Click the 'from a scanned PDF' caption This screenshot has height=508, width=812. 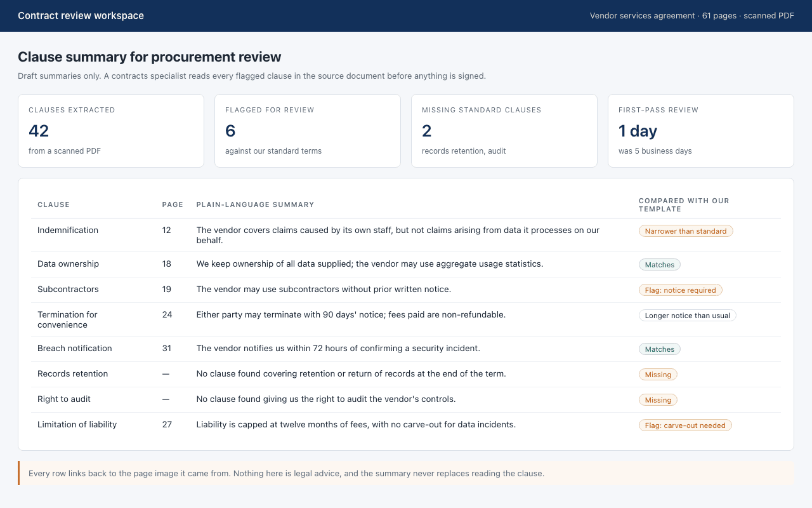click(x=65, y=151)
